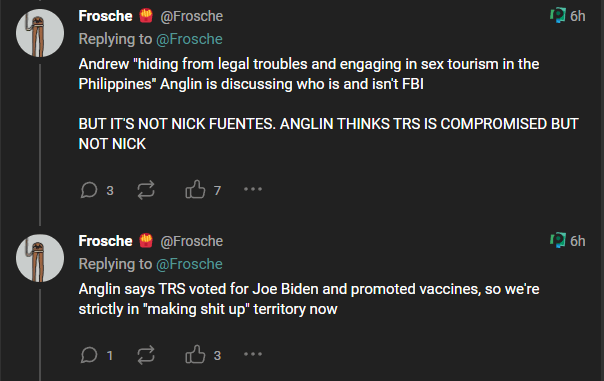Click the gray @Frosche handle on first post
This screenshot has height=381, width=604.
coord(191,16)
